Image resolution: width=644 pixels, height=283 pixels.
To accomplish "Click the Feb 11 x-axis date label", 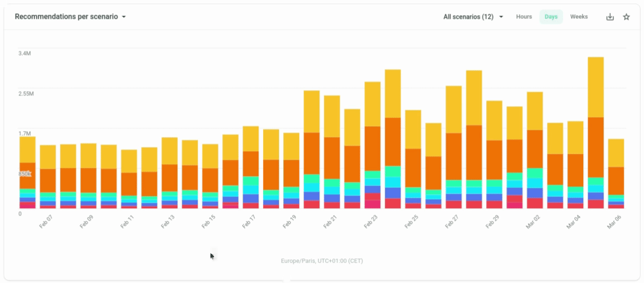I will pos(127,221).
